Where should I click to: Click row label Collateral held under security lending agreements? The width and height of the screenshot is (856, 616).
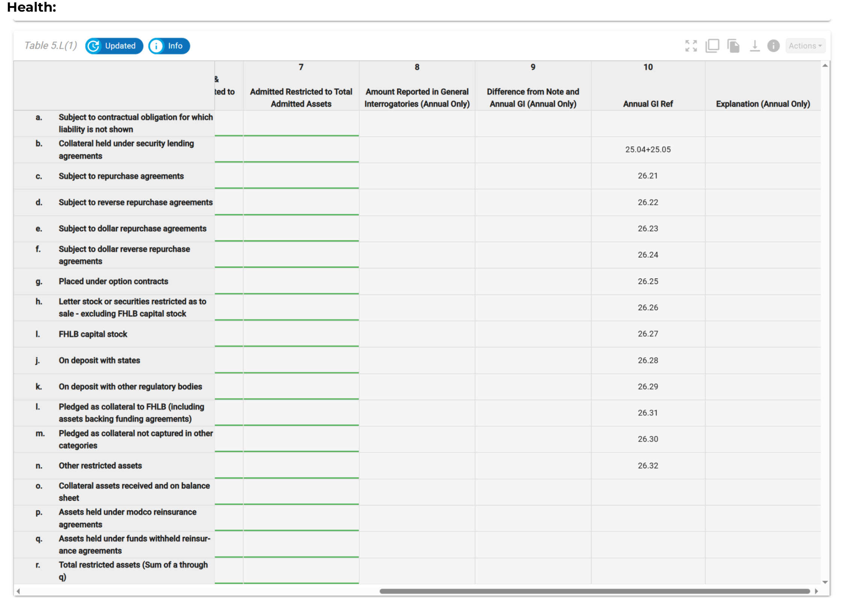click(x=126, y=150)
